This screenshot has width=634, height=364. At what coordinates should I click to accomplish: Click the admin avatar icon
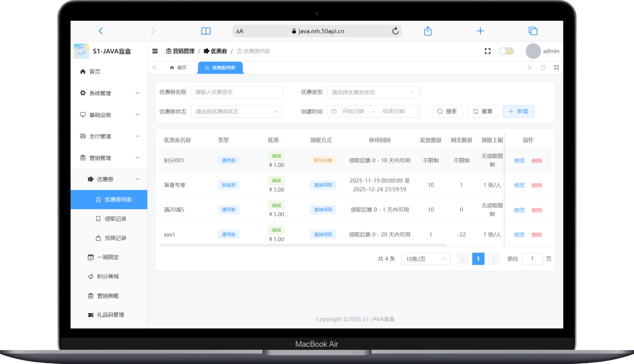pyautogui.click(x=533, y=51)
